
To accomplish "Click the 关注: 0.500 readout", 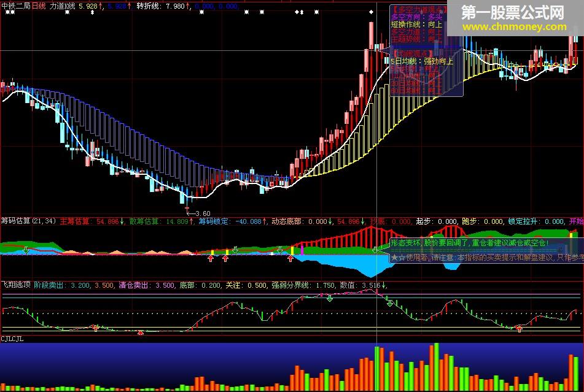I will [x=246, y=285].
